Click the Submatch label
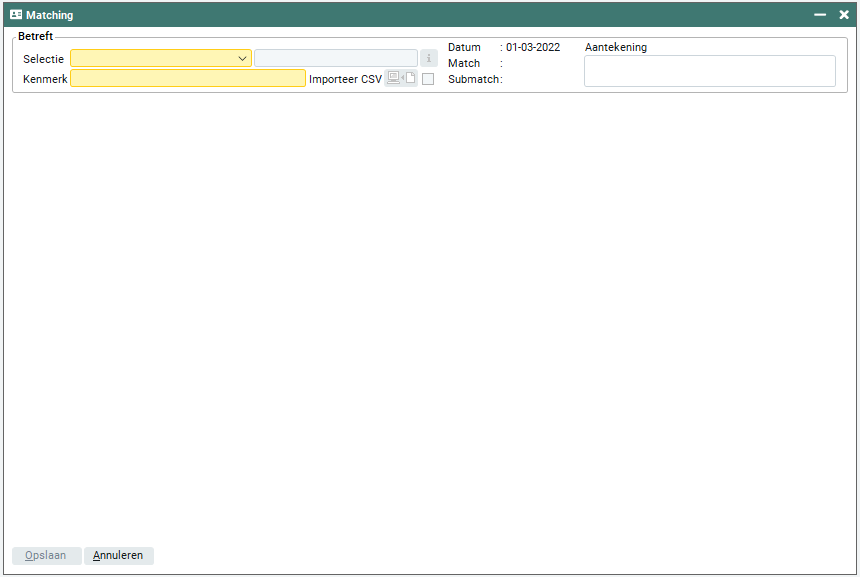This screenshot has width=860, height=577. [472, 79]
